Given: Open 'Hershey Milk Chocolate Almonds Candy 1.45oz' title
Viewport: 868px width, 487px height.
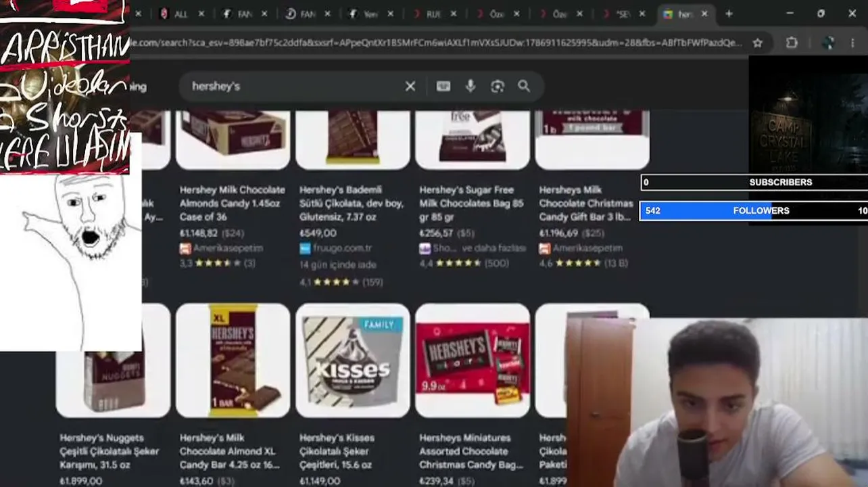Looking at the screenshot, I should [x=233, y=204].
